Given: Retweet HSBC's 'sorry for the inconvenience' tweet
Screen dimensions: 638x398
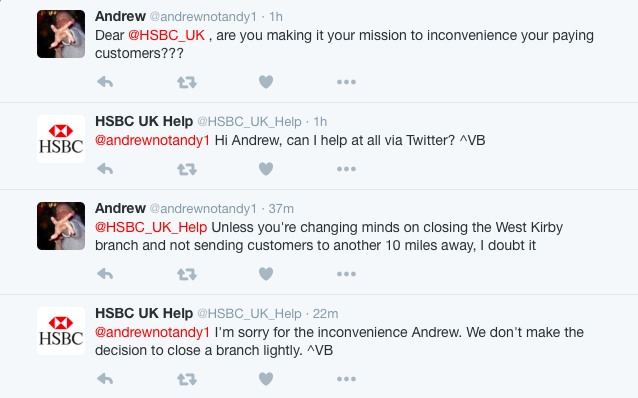Looking at the screenshot, I should (x=187, y=379).
